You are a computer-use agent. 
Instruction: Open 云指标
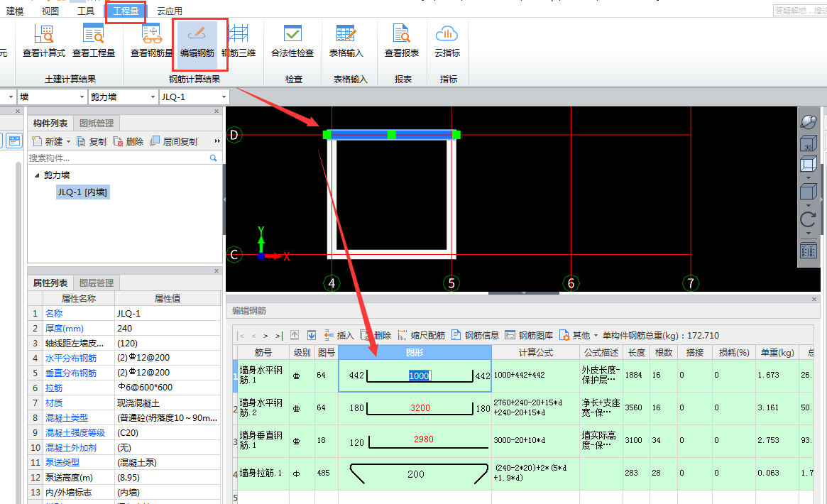447,41
